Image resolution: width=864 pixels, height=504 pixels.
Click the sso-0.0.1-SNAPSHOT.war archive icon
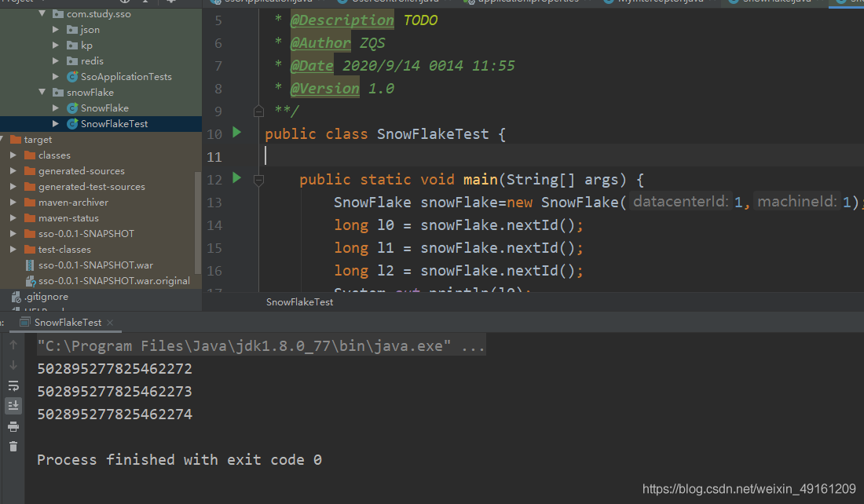tap(30, 265)
